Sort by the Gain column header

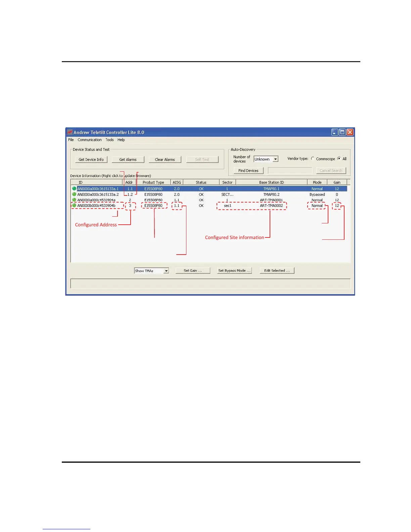(x=337, y=182)
